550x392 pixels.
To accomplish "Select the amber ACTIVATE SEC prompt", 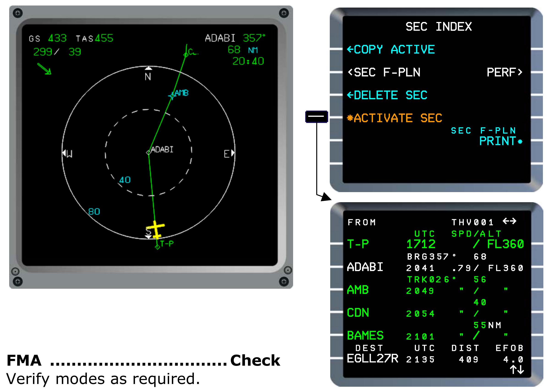I will point(394,118).
